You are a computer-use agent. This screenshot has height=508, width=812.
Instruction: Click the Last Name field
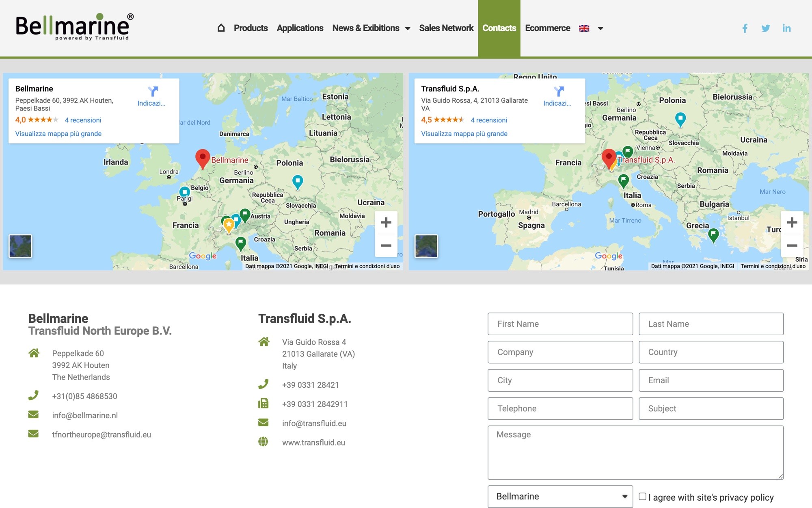pyautogui.click(x=711, y=324)
